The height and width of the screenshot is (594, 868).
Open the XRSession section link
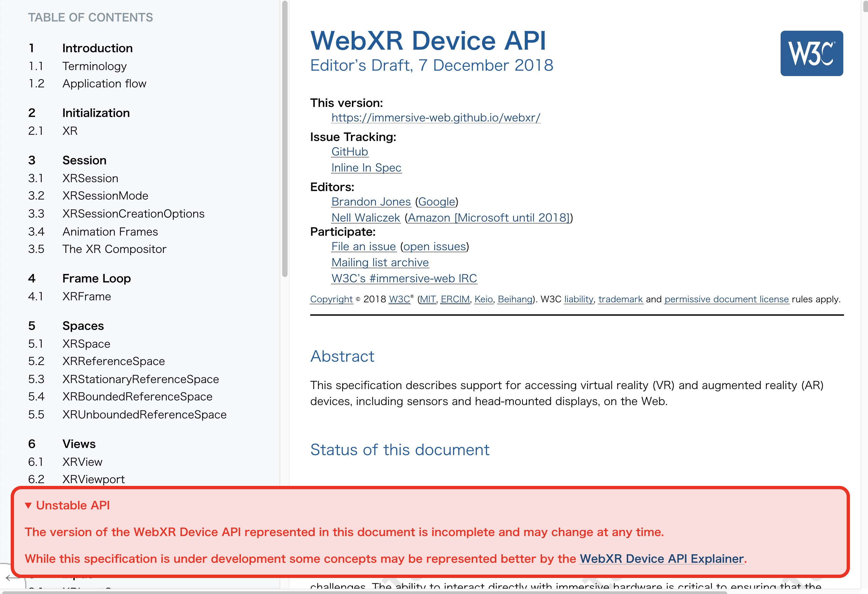(x=90, y=178)
